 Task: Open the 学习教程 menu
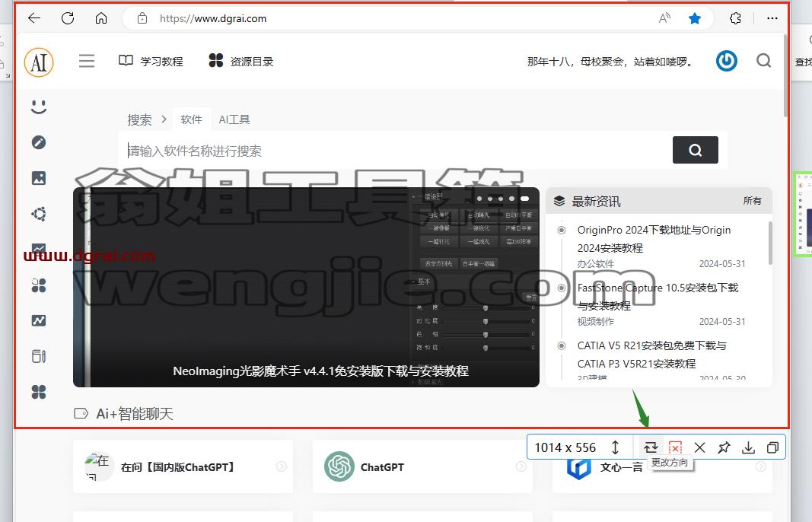click(x=151, y=61)
